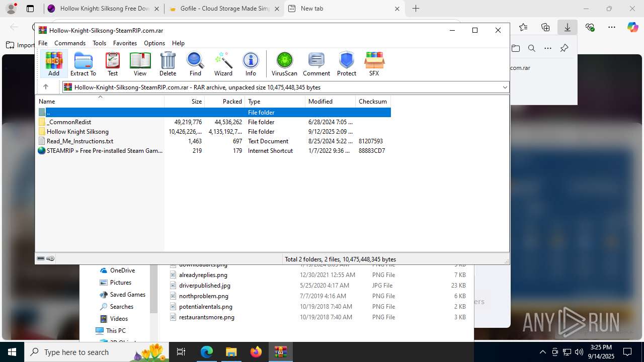Open Microsoft Edge from the taskbar
This screenshot has width=644, height=362.
point(207,352)
